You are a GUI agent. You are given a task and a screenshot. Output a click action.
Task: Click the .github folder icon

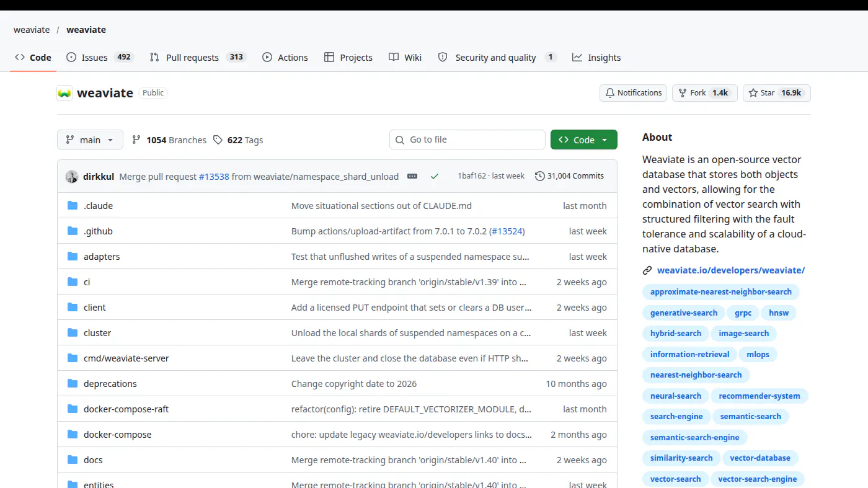73,231
